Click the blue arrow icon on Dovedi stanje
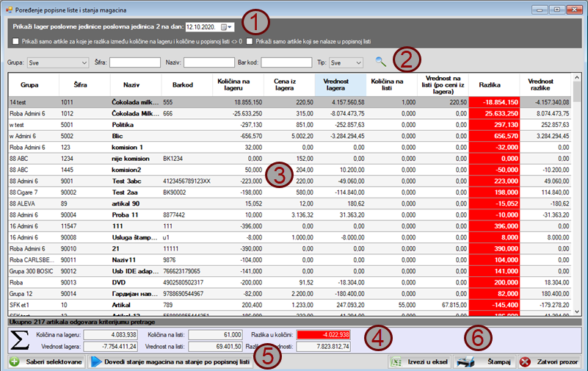Image resolution: width=588 pixels, height=371 pixels. tap(96, 361)
